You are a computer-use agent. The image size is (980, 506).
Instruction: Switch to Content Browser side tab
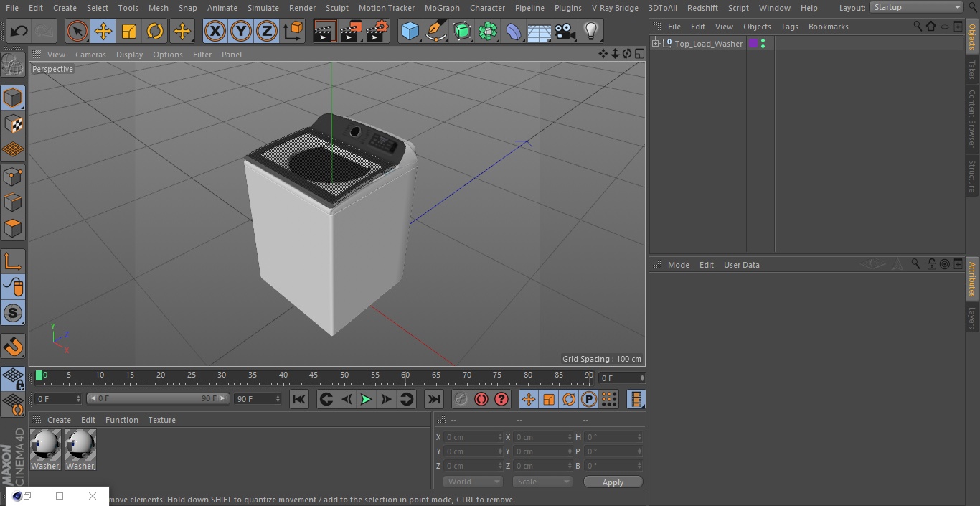[972, 118]
